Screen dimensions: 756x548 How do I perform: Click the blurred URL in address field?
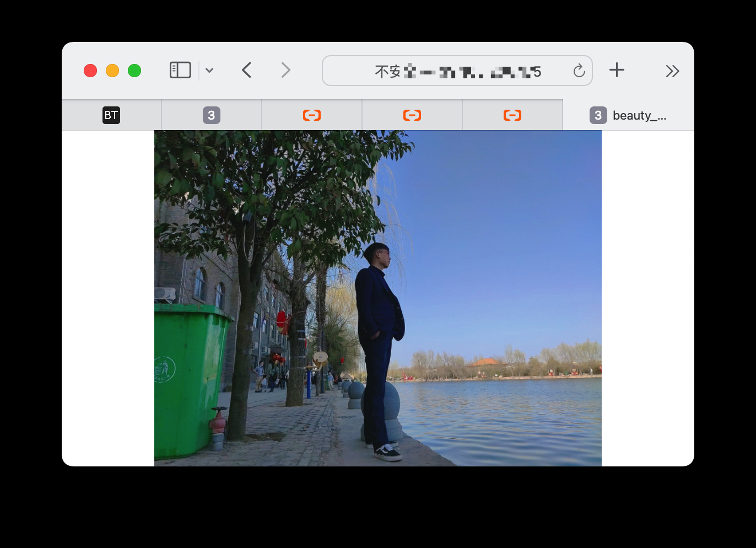[474, 72]
